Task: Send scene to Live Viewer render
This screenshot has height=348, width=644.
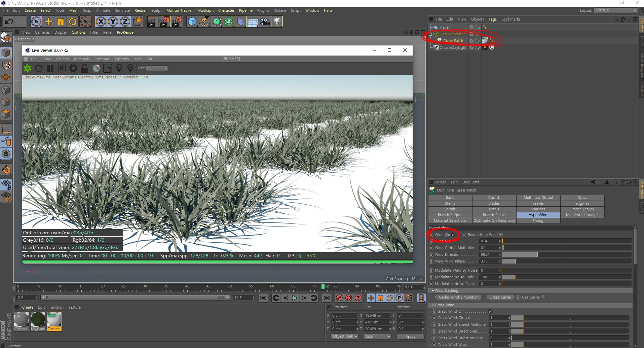Action: point(28,68)
